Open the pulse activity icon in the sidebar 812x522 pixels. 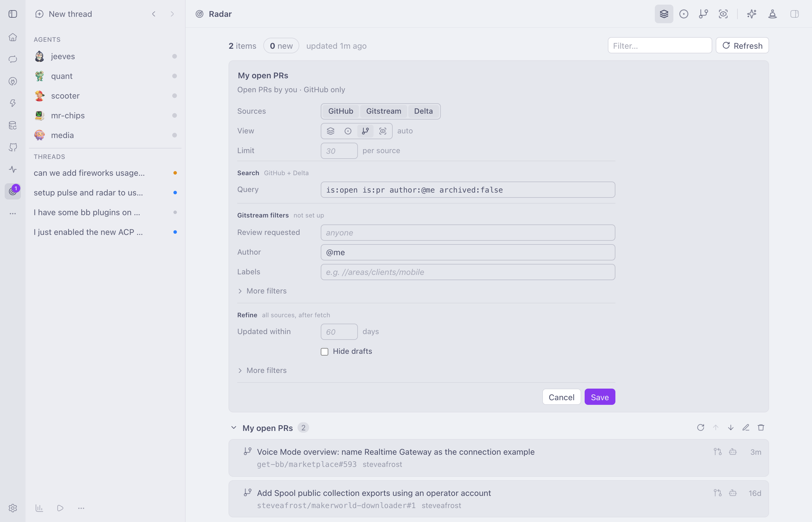click(13, 169)
